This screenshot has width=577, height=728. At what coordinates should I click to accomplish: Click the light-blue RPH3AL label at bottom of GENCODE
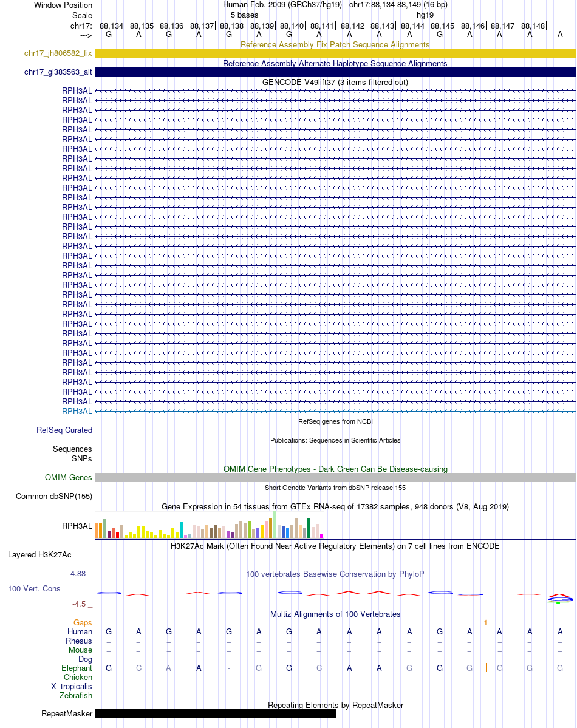coord(77,411)
